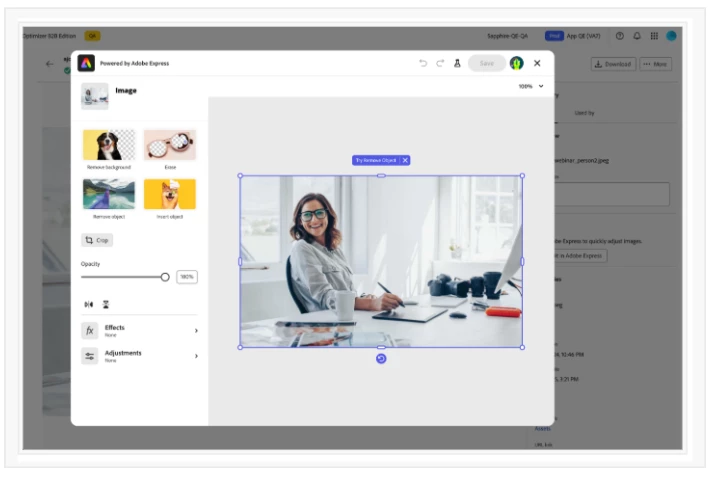Open the More menu in background page
The image size is (720, 480).
pos(655,64)
